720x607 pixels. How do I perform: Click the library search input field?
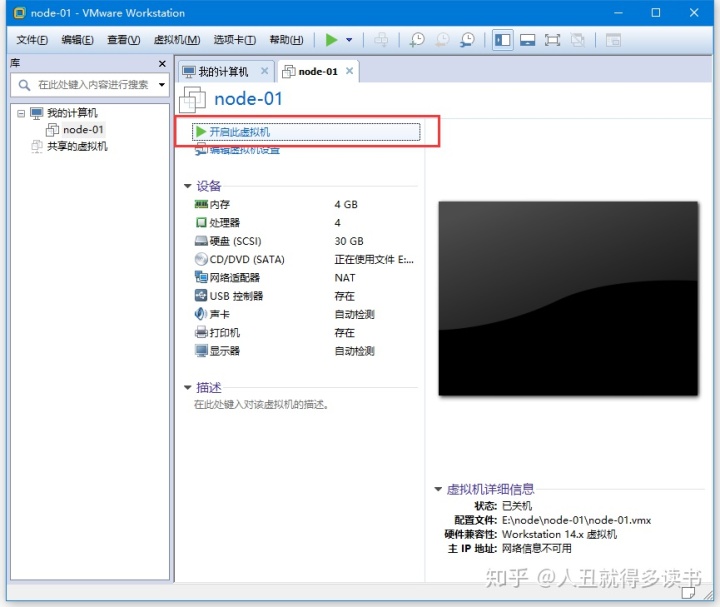[90, 85]
